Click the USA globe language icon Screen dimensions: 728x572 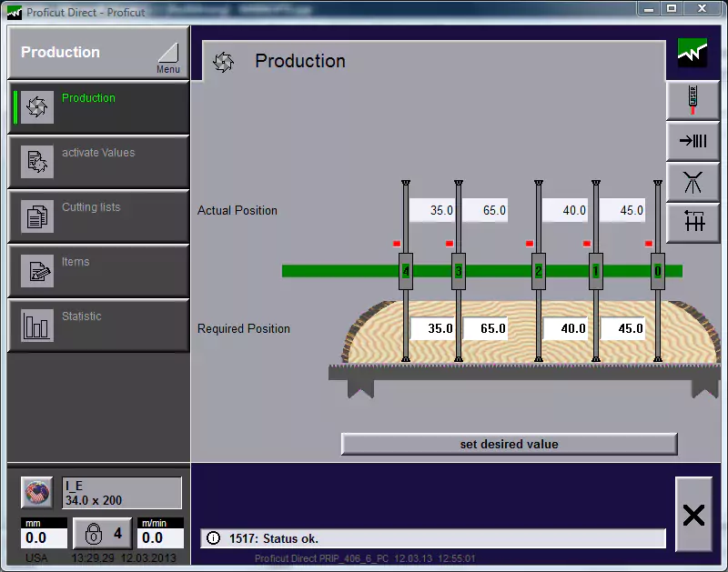37,493
